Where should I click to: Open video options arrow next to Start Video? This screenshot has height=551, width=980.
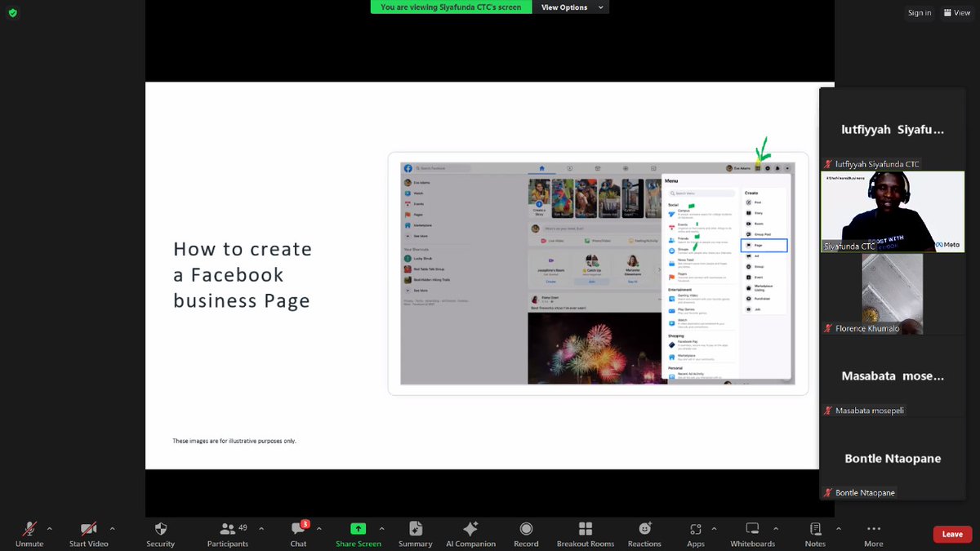click(112, 528)
